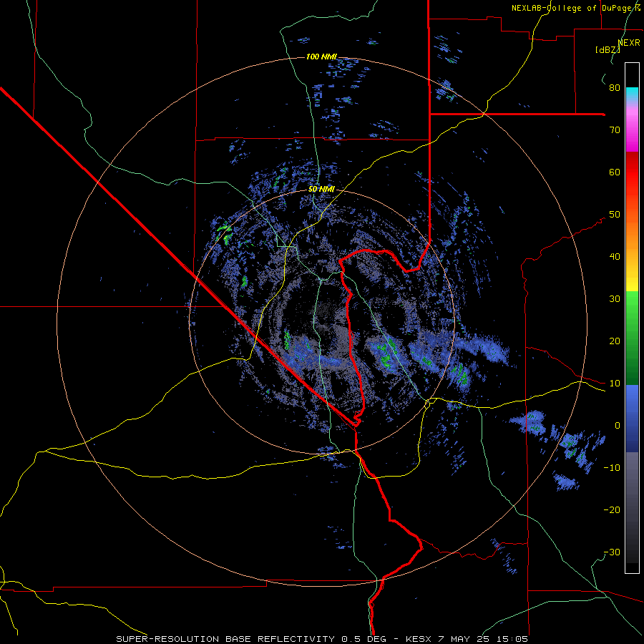Click the '50 NMI' range ring label
Screen dimensions: 644x644
coord(321,190)
